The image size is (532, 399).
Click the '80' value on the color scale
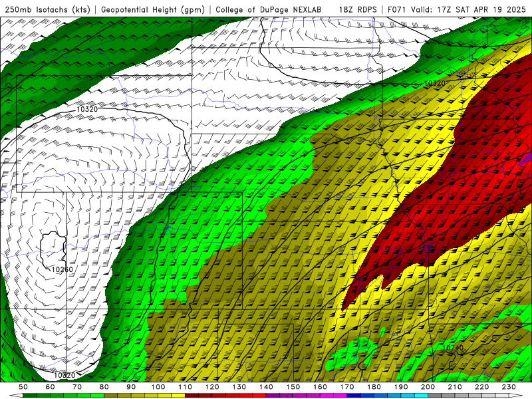pyautogui.click(x=104, y=387)
